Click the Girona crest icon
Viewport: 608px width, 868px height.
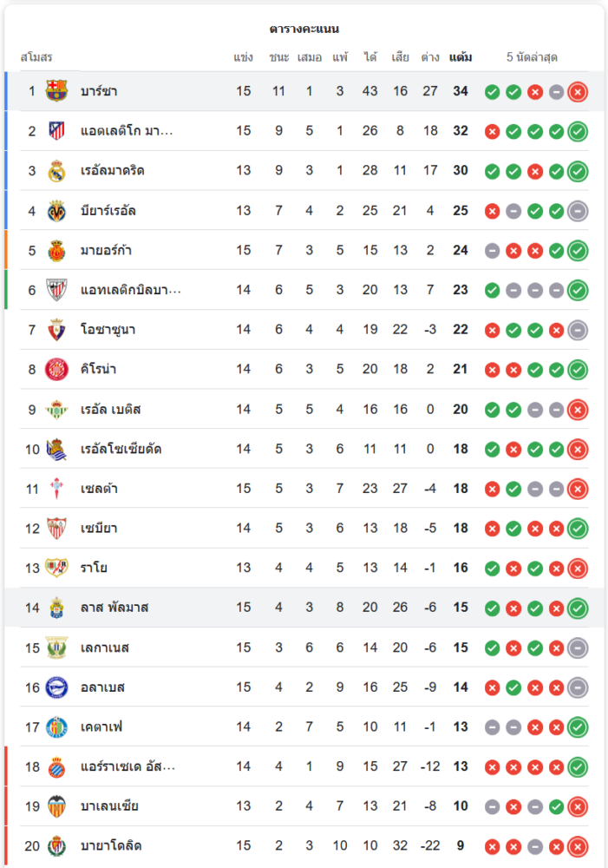[56, 370]
